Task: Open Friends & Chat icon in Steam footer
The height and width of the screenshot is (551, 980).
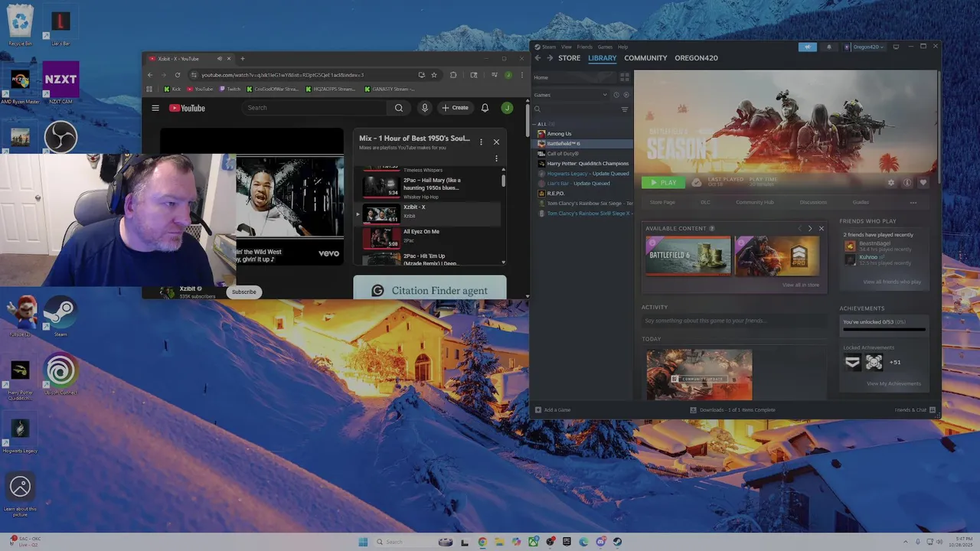Action: point(932,410)
